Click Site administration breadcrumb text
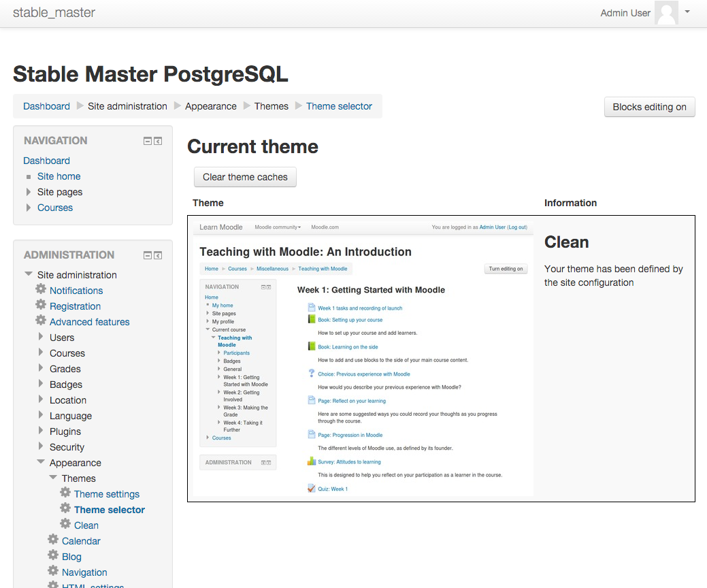The height and width of the screenshot is (588, 707). [127, 106]
